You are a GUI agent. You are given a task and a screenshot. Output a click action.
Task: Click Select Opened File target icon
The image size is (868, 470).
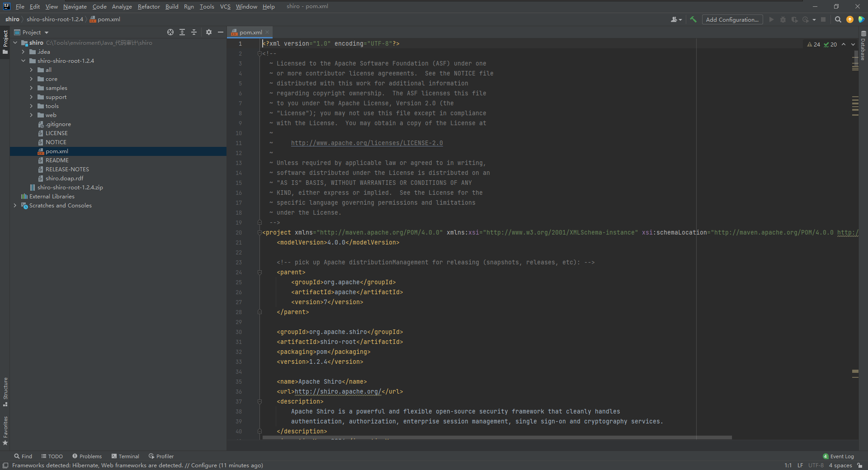[170, 32]
